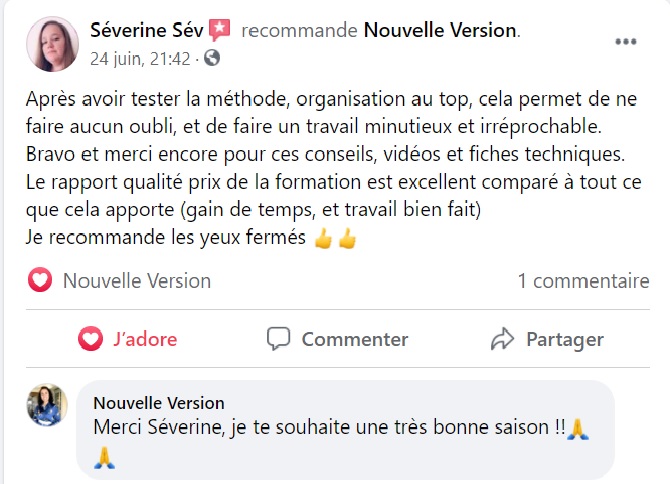This screenshot has width=670, height=484.
Task: Click the pink recommendation star badge
Action: pyautogui.click(x=219, y=31)
